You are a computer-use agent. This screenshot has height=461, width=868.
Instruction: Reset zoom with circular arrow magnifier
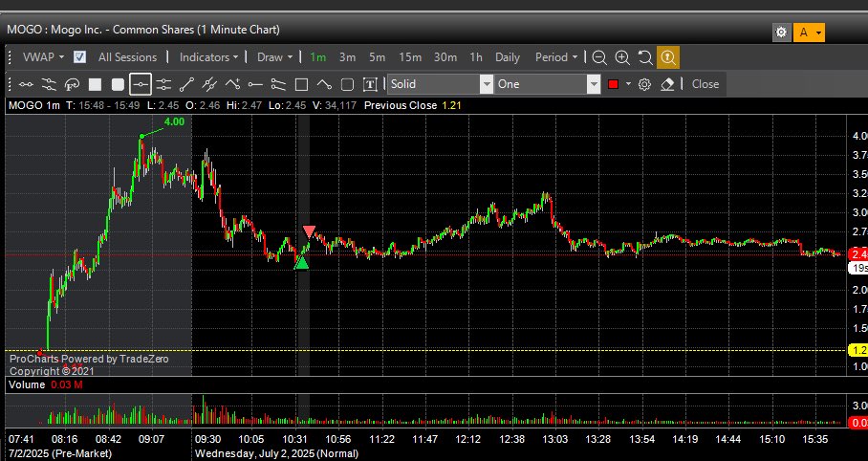(645, 57)
